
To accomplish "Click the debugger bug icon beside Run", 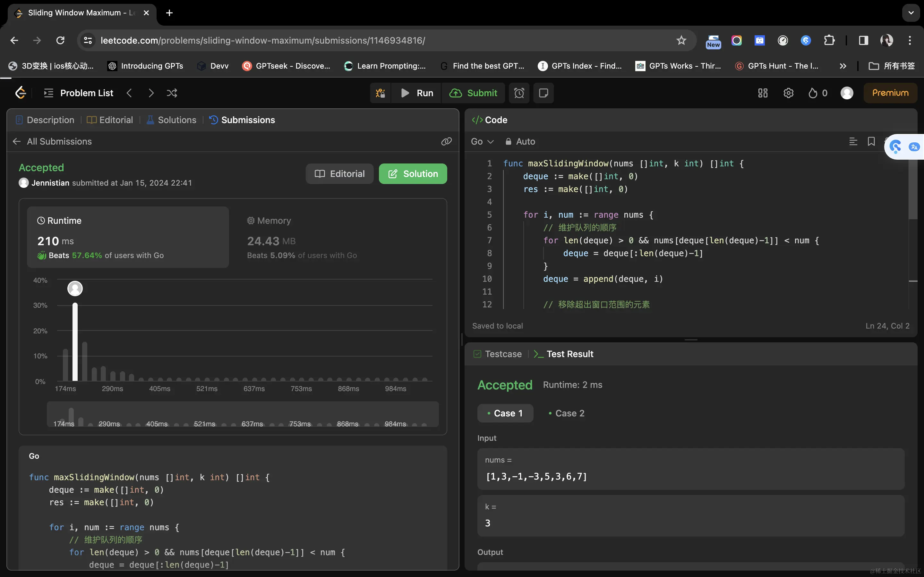I will pos(380,93).
